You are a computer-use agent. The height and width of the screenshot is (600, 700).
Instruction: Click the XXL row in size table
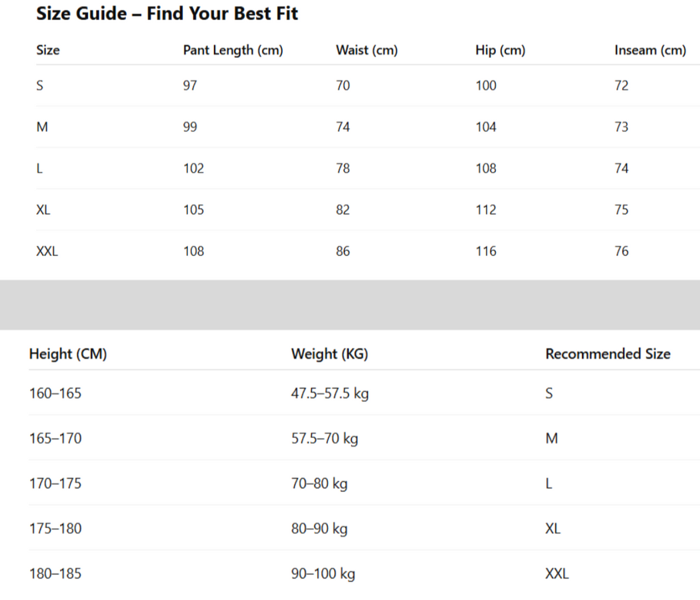[x=47, y=251]
